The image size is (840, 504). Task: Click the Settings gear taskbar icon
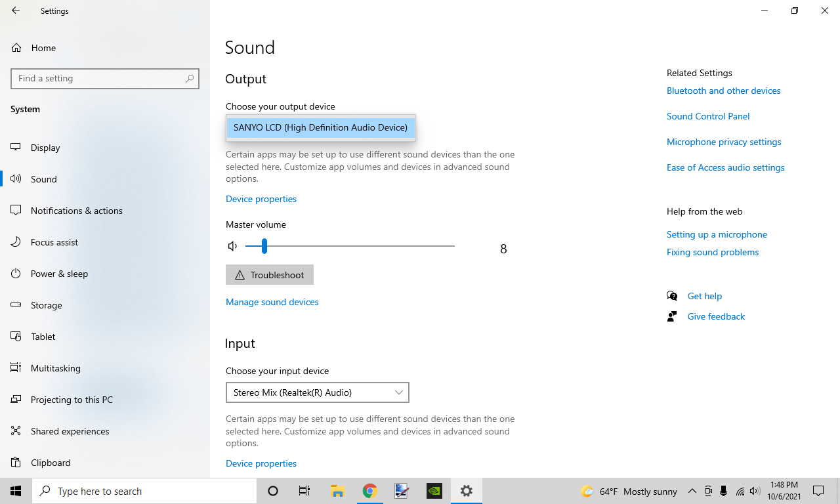[467, 491]
